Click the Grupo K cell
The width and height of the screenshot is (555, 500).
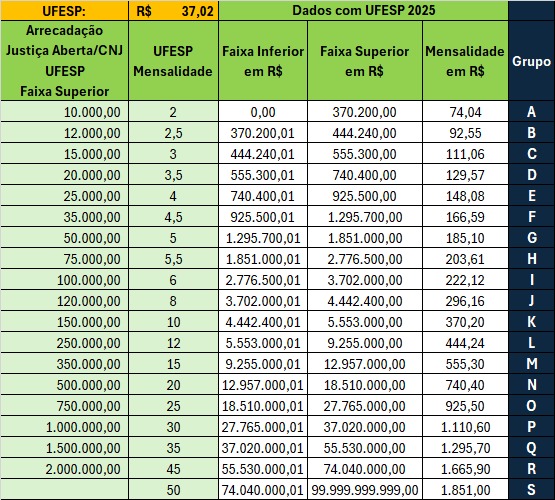[532, 322]
